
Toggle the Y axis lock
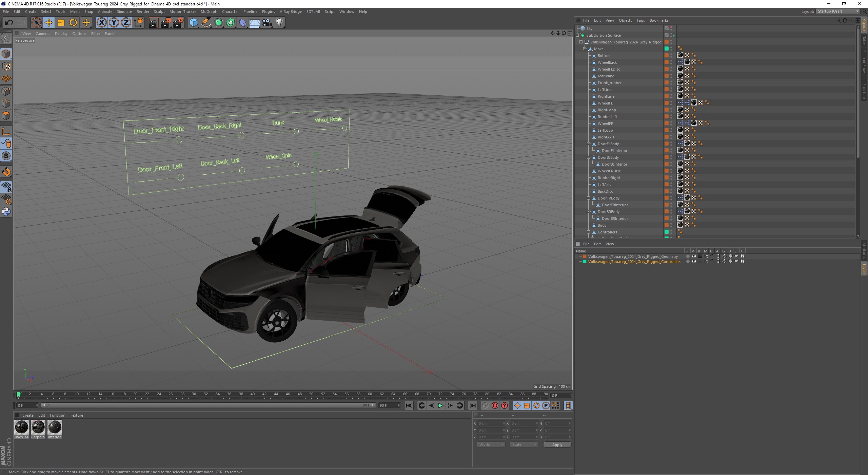click(114, 23)
